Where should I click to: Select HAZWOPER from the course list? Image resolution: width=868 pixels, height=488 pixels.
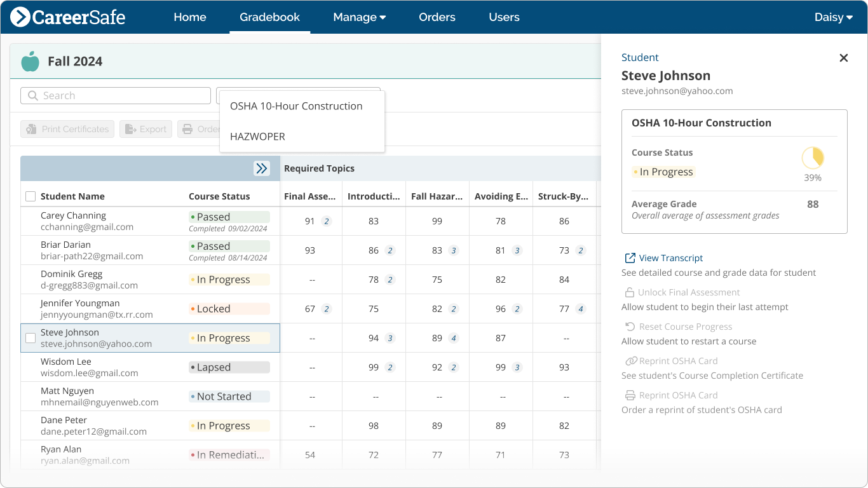click(x=256, y=136)
